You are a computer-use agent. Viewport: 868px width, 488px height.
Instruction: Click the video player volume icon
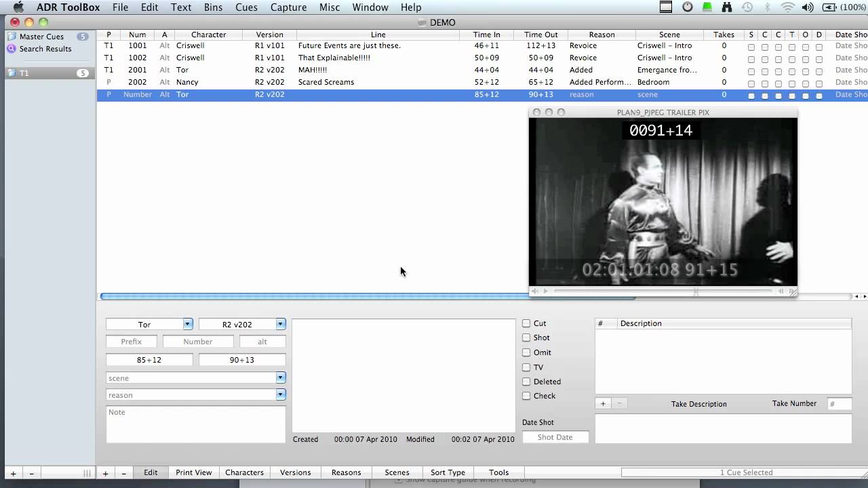[534, 291]
